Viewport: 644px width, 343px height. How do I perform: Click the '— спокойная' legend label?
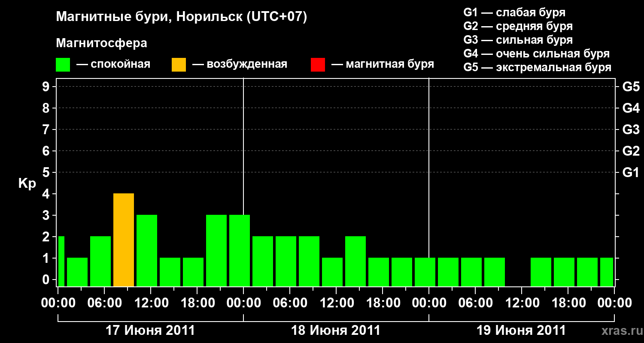tap(113, 64)
